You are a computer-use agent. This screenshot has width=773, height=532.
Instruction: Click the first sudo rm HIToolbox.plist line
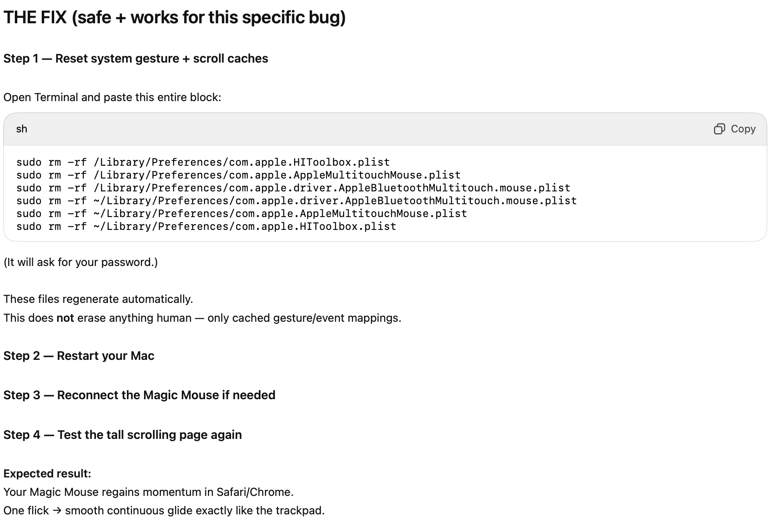(x=203, y=162)
